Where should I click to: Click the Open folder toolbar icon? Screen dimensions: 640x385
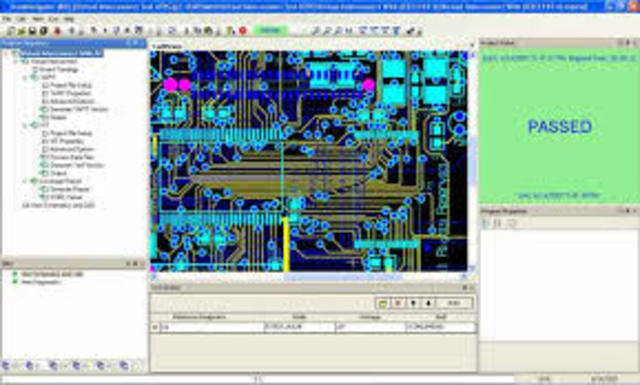(21, 31)
